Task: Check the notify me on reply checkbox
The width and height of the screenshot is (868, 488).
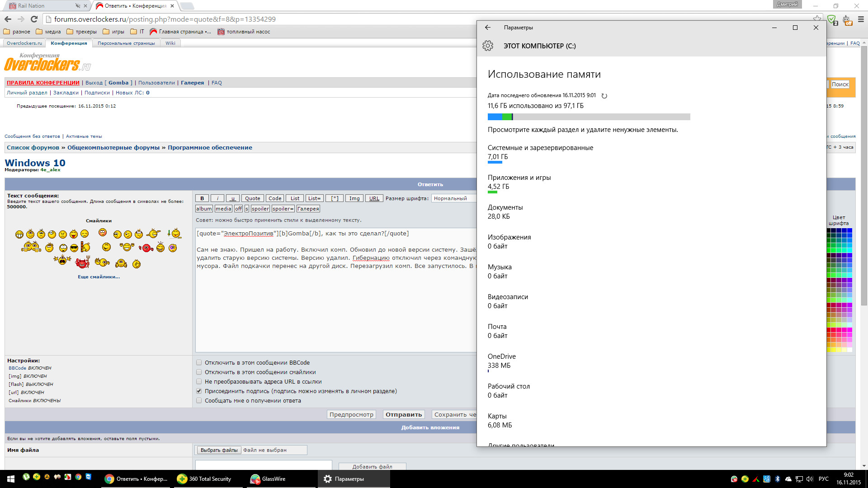Action: pos(199,401)
